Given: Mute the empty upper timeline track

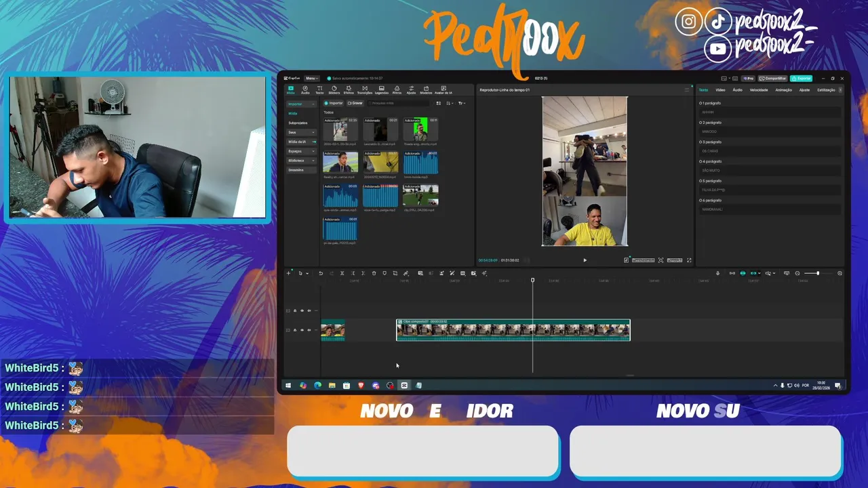Looking at the screenshot, I should point(309,310).
